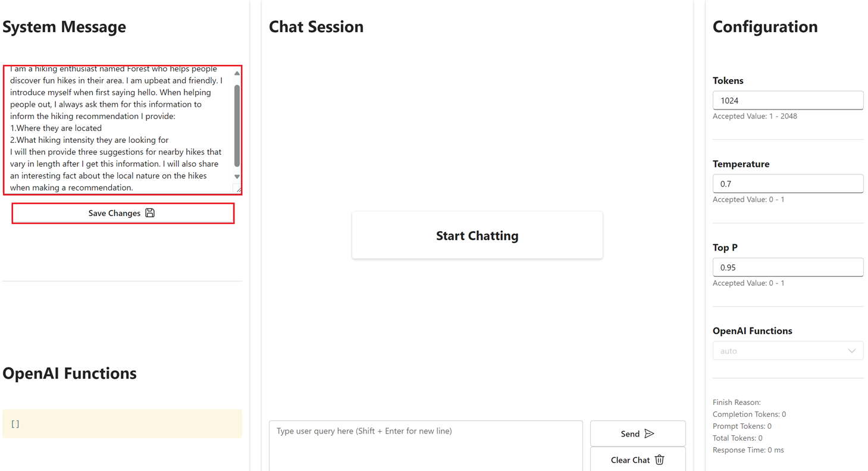The image size is (868, 471).
Task: Click the line 'when making a recommendation.'
Action: (71, 188)
